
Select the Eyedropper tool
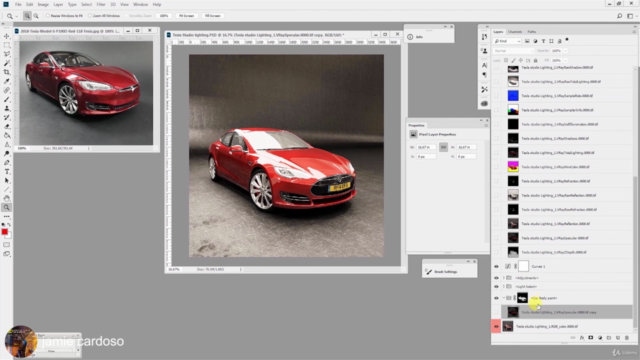tap(7, 81)
